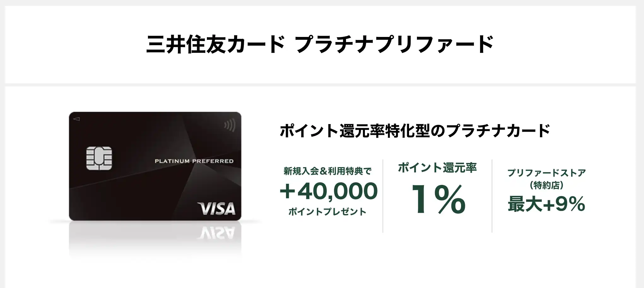
Task: Click the プラチナプリファード part of the title
Action: (394, 44)
